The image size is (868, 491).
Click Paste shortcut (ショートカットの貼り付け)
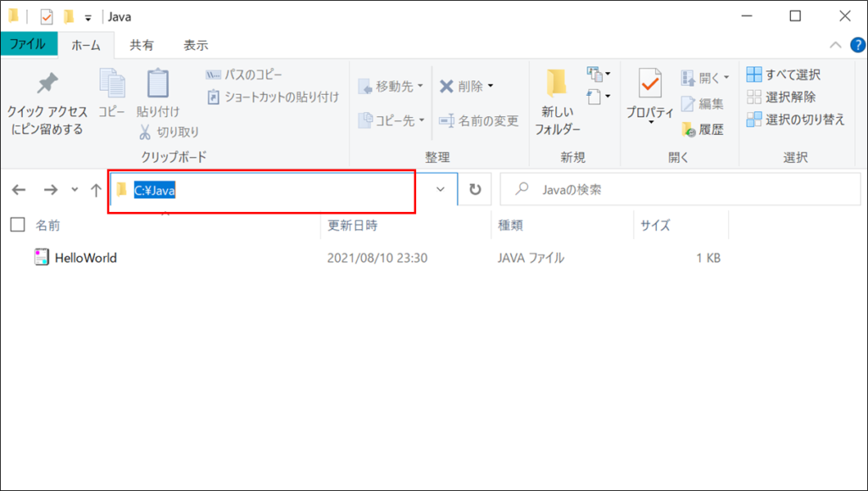272,98
